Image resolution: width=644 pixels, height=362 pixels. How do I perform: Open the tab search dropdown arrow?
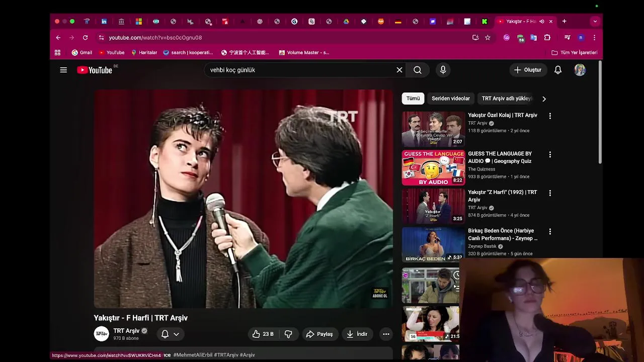(595, 21)
